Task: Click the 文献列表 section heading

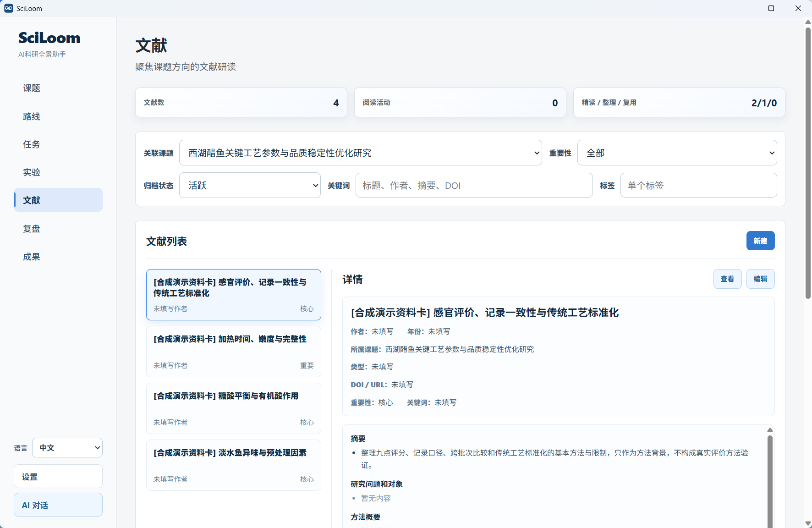Action: 166,242
